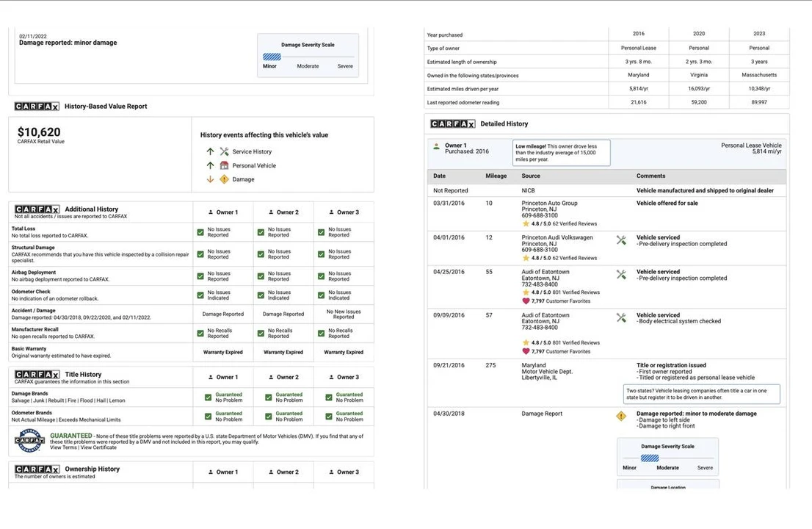Click the Personal Vehicle house icon
This screenshot has width=812, height=529.
click(224, 165)
